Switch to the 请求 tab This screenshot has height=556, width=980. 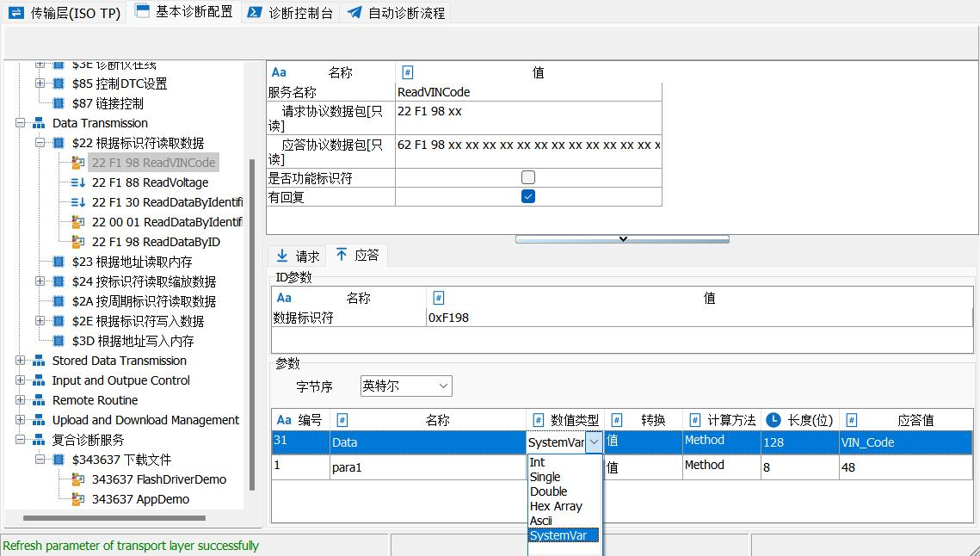pos(298,256)
